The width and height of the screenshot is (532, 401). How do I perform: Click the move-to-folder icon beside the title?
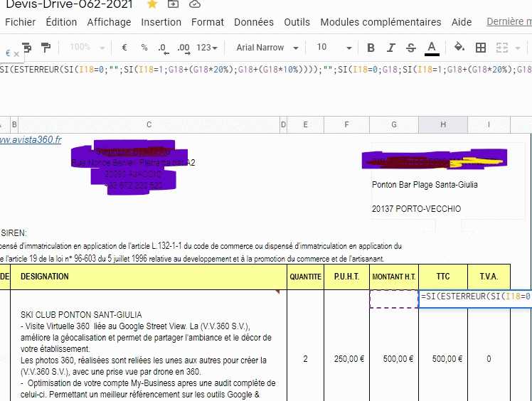[x=173, y=4]
